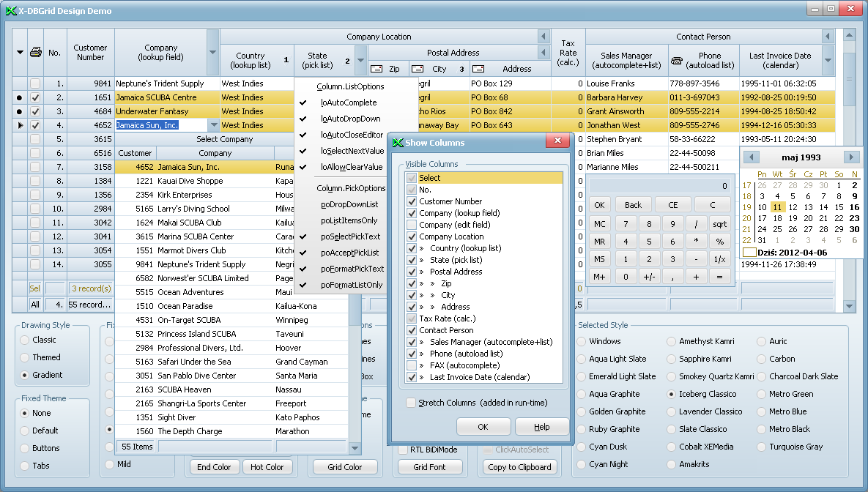
Task: Open the Grid Color picker
Action: pos(344,467)
